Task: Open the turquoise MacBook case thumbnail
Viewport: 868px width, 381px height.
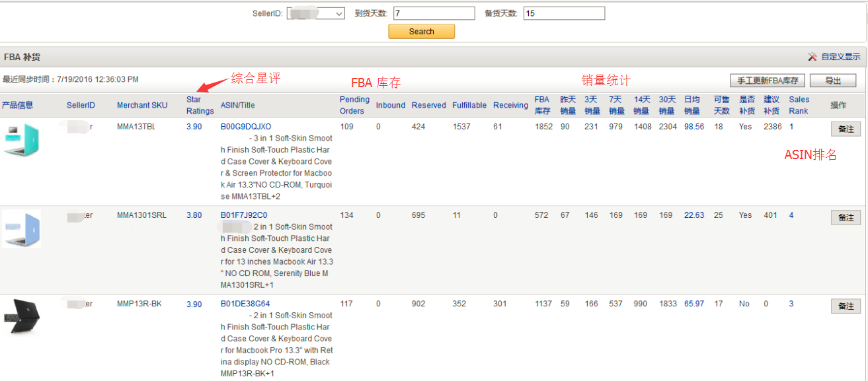Action: (21, 139)
